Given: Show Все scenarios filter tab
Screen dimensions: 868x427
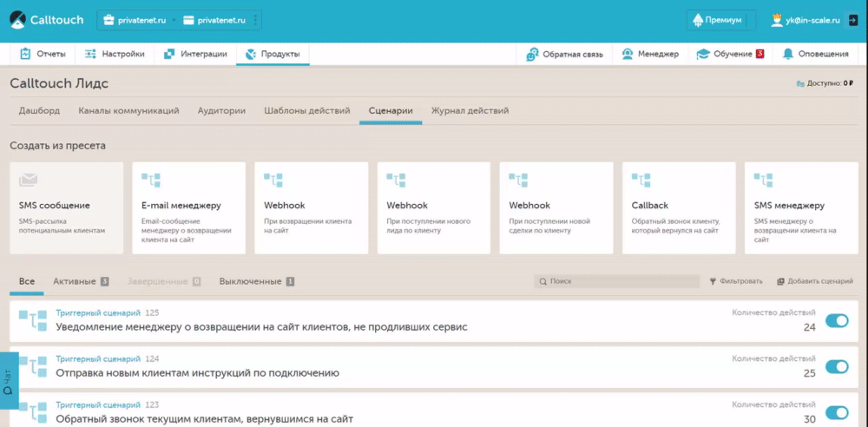Looking at the screenshot, I should point(27,281).
